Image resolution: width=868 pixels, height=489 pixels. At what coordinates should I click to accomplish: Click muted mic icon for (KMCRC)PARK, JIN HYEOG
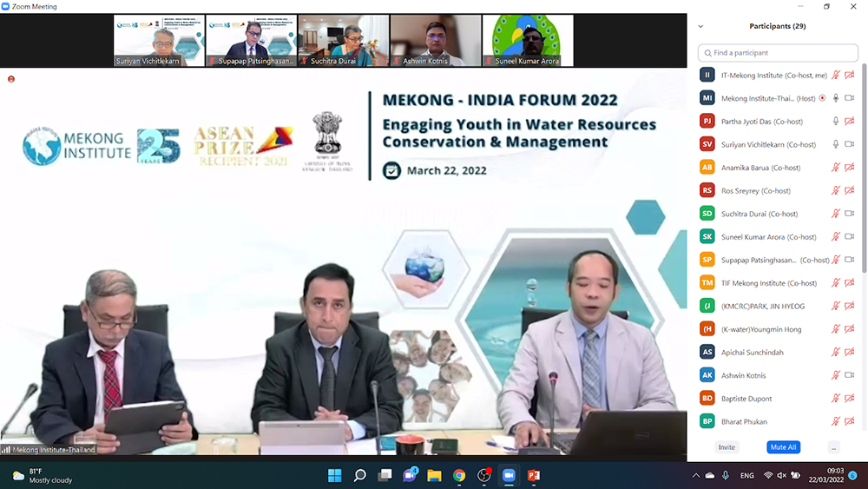tap(835, 306)
